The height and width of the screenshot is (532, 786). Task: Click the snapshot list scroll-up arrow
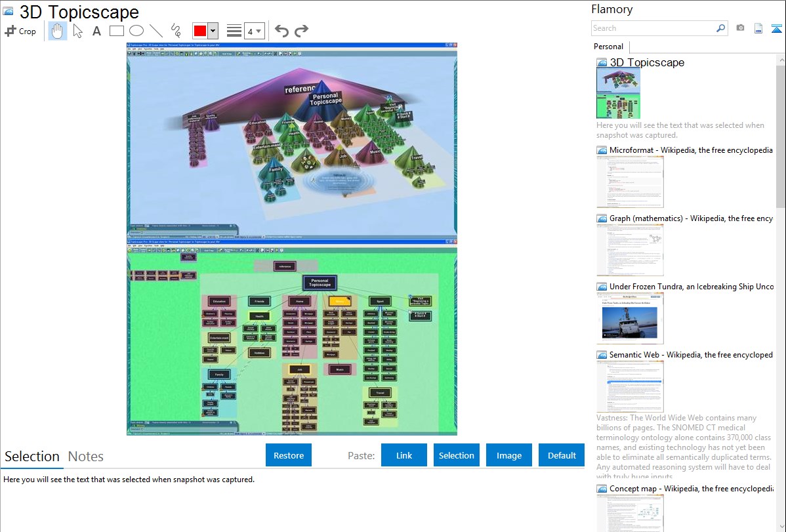tap(781, 60)
